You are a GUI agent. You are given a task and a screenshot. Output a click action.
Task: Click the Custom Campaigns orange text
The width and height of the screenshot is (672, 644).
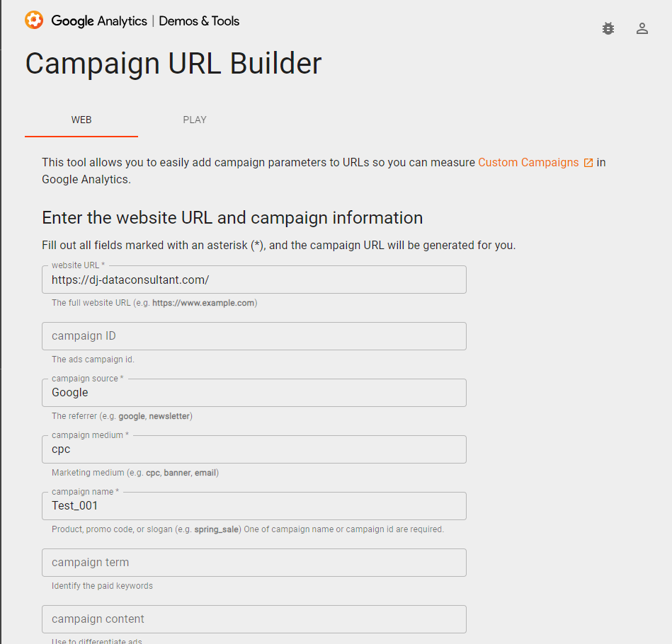coord(527,162)
